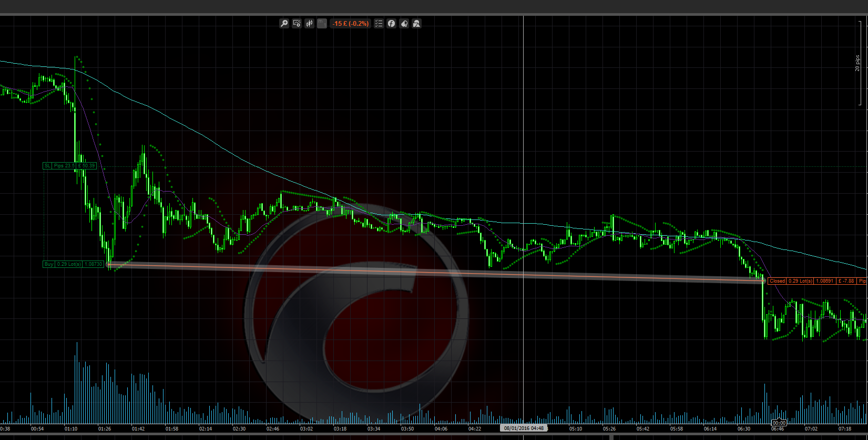868x440 pixels.
Task: Click the entry price 1.08730
Action: pos(93,264)
